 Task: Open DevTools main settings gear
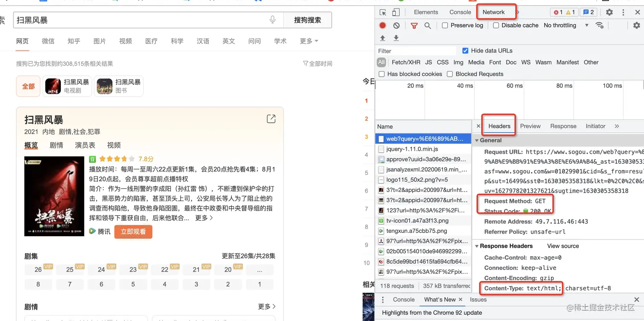point(609,12)
